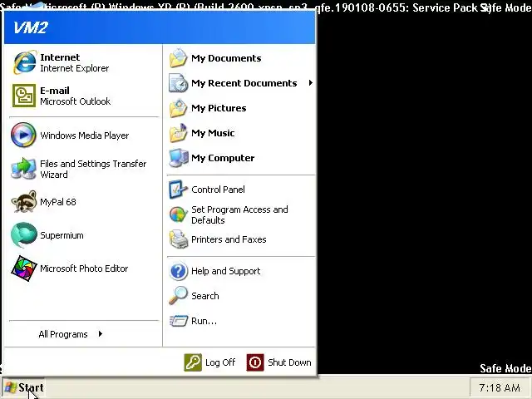Screen dimensions: 532x399
Task: Click the My Pictures text label
Action: [x=219, y=108]
